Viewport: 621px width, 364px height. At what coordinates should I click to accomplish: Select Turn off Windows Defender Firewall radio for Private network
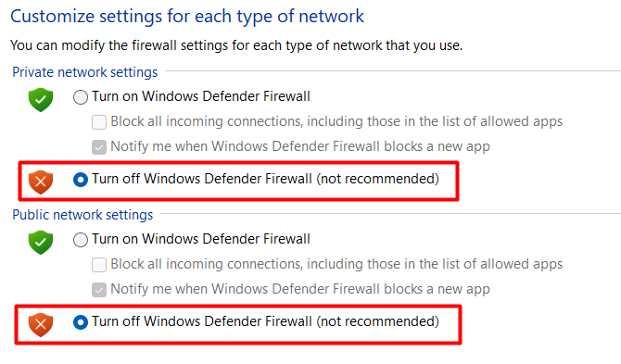[x=81, y=180]
